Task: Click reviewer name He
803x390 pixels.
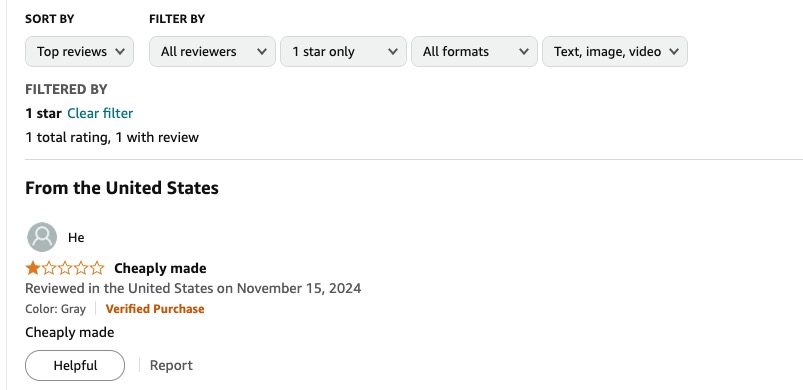Action: pos(76,237)
